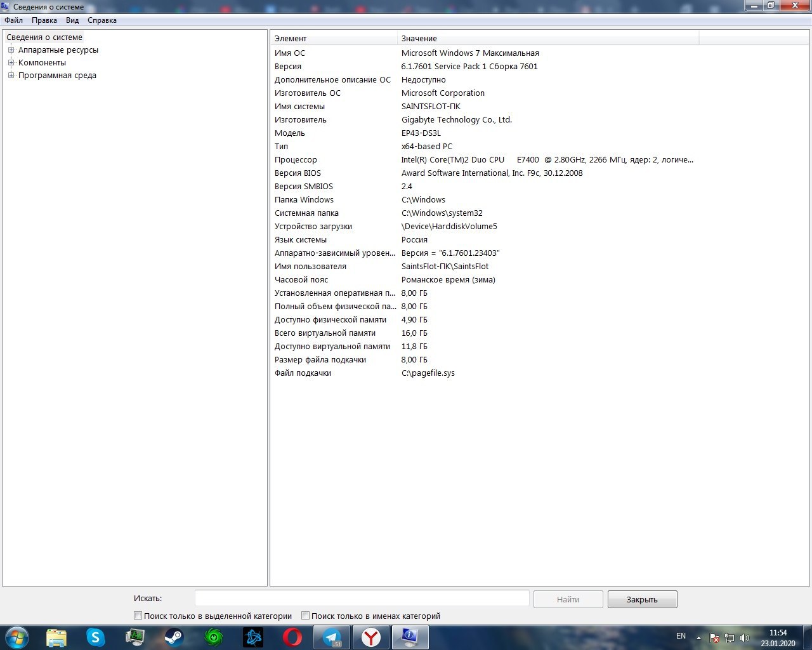This screenshot has width=812, height=650.
Task: Select the Модель row EP43-DS3L
Action: click(485, 133)
